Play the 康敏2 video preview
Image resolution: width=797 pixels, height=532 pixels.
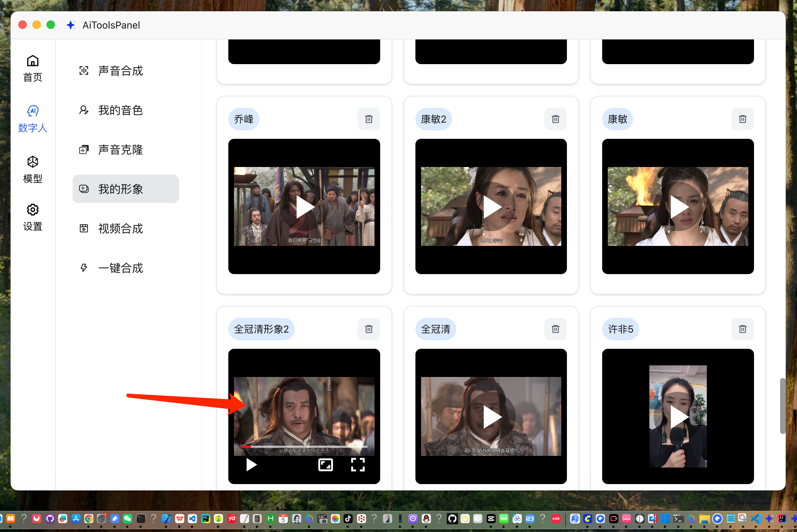pyautogui.click(x=491, y=207)
